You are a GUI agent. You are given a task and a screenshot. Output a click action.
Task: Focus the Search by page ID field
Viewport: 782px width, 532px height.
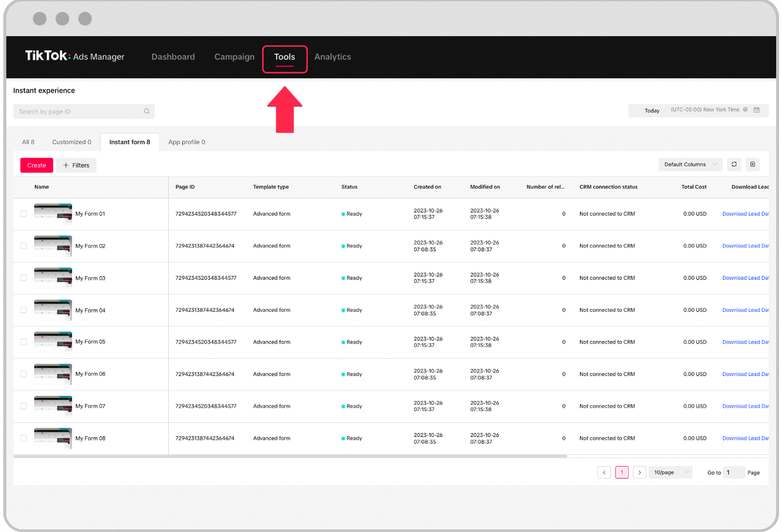pyautogui.click(x=84, y=112)
